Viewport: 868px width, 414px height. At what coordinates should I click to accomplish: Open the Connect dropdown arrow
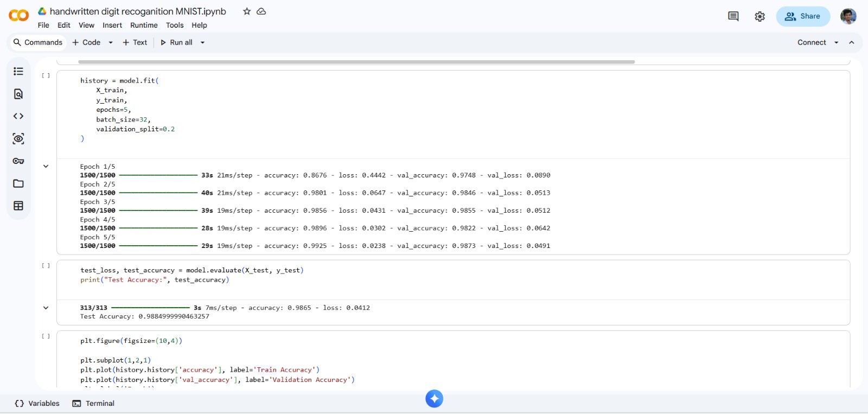[836, 43]
